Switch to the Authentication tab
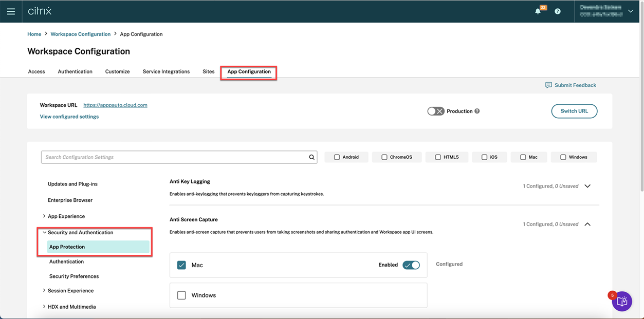This screenshot has width=644, height=319. 75,71
